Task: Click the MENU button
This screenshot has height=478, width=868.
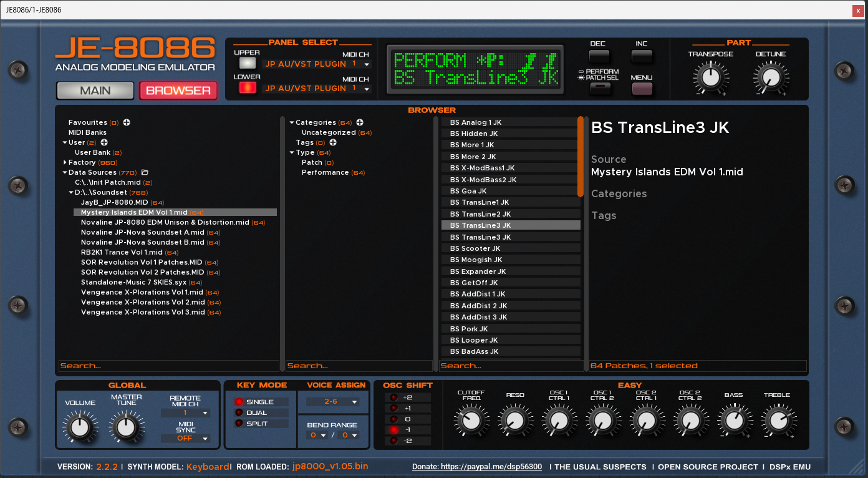Action: pyautogui.click(x=642, y=88)
